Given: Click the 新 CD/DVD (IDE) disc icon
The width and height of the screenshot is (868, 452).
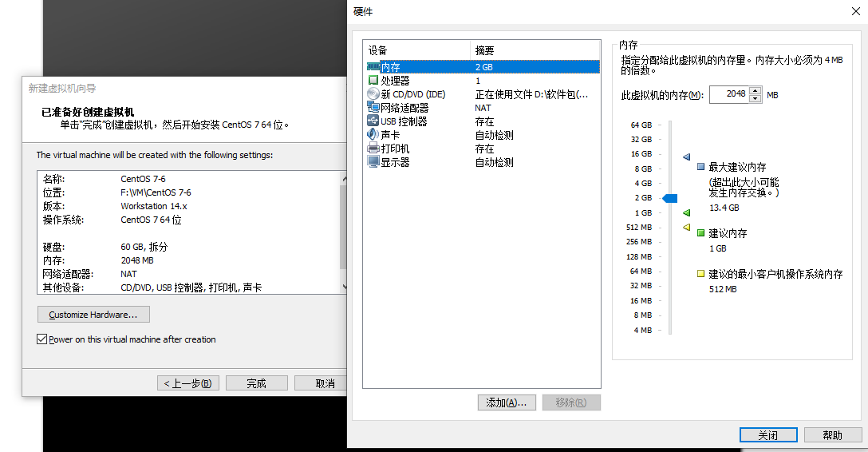Looking at the screenshot, I should coord(373,94).
